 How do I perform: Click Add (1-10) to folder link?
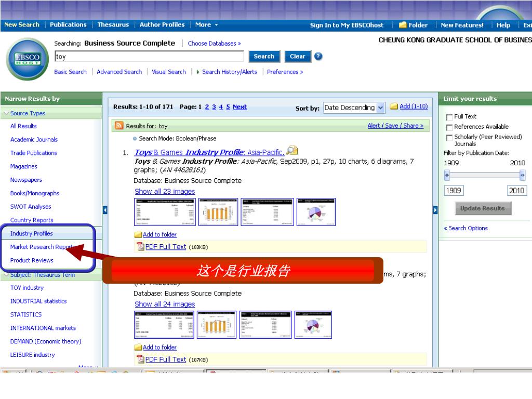tap(413, 106)
